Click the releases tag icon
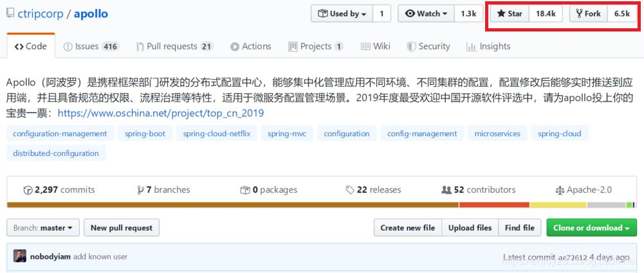The width and height of the screenshot is (644, 273). pos(349,189)
